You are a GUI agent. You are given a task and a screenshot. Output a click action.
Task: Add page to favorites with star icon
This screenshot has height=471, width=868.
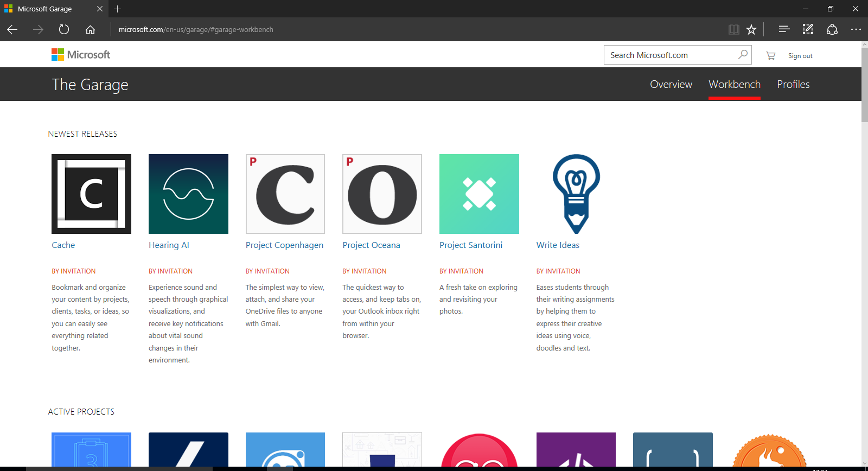(x=751, y=29)
